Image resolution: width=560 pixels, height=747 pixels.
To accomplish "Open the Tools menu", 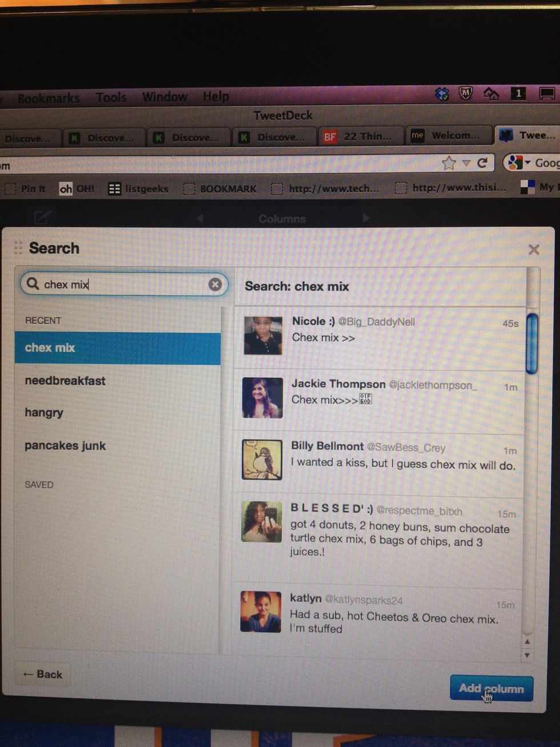I will click(111, 97).
